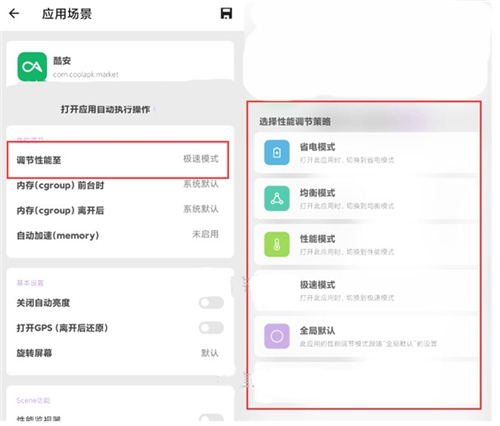This screenshot has width=500, height=426.
Task: Choose 均衡模式 strategy entry
Action: pyautogui.click(x=366, y=199)
